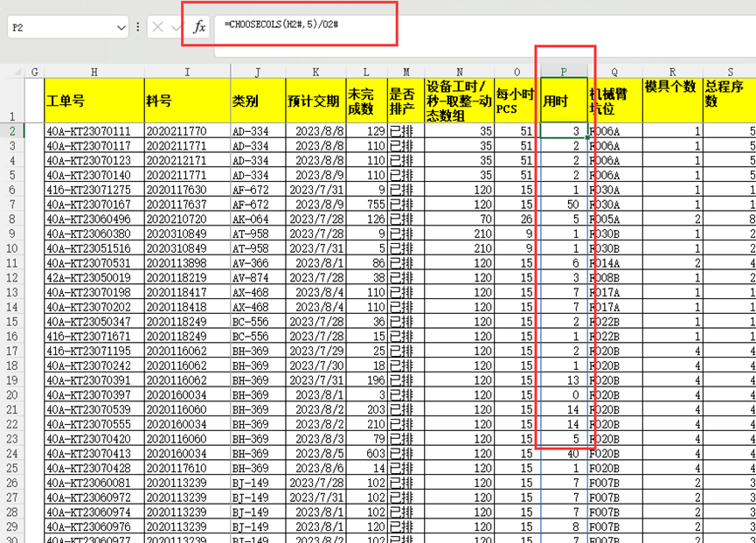This screenshot has height=543, width=756.
Task: Click slot cell F014A
Action: tap(614, 263)
